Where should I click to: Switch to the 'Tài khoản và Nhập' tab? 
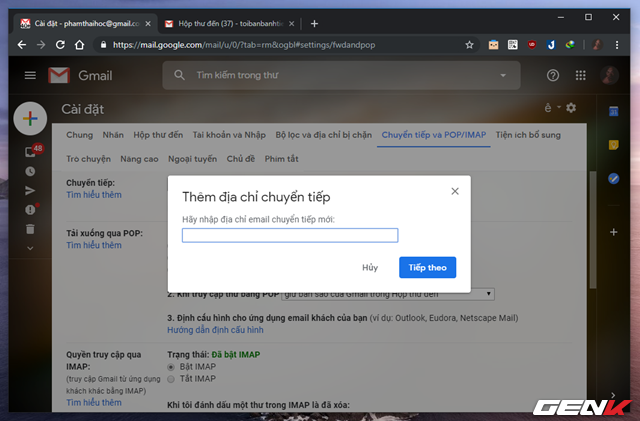click(x=230, y=134)
